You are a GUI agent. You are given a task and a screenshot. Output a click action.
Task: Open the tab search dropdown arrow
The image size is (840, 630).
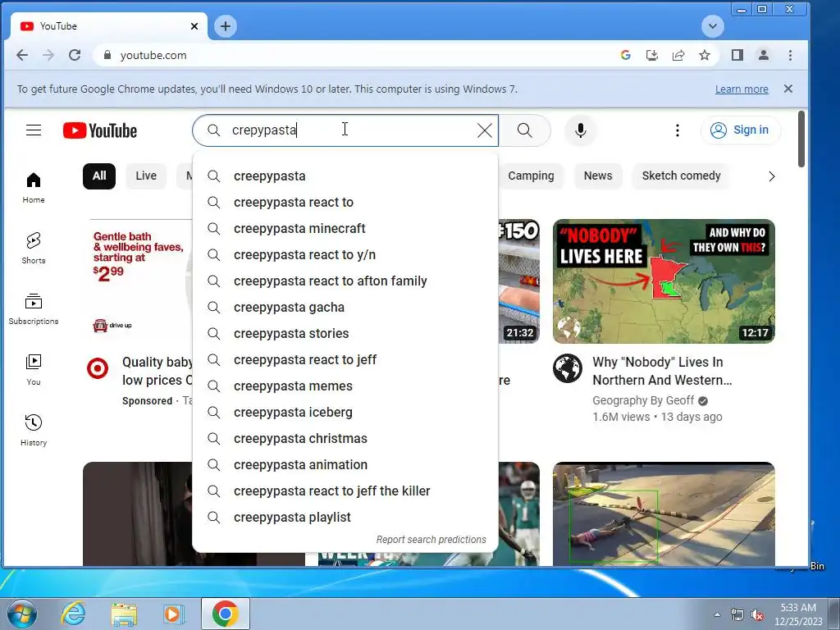(713, 26)
